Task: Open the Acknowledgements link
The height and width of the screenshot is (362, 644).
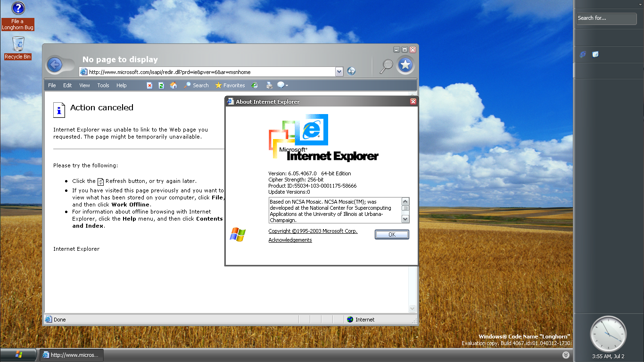Action: 290,240
